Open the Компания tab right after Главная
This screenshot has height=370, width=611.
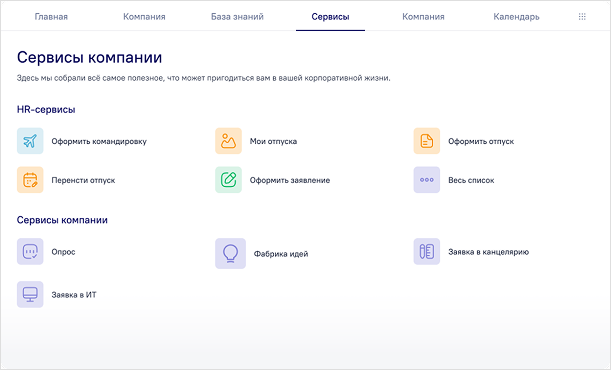click(x=144, y=17)
